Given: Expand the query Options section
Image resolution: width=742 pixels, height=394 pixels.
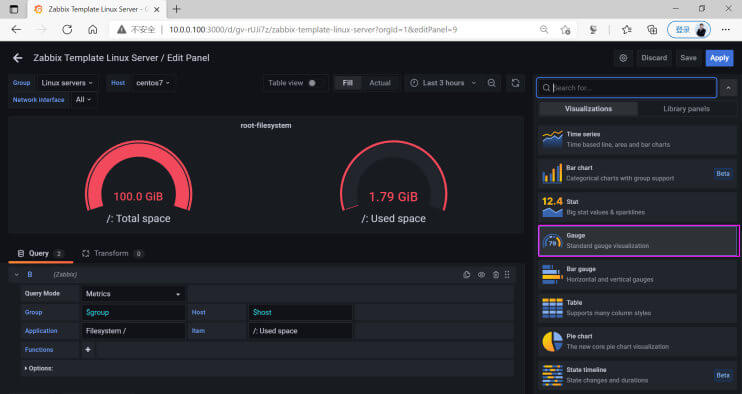Looking at the screenshot, I should (x=39, y=368).
